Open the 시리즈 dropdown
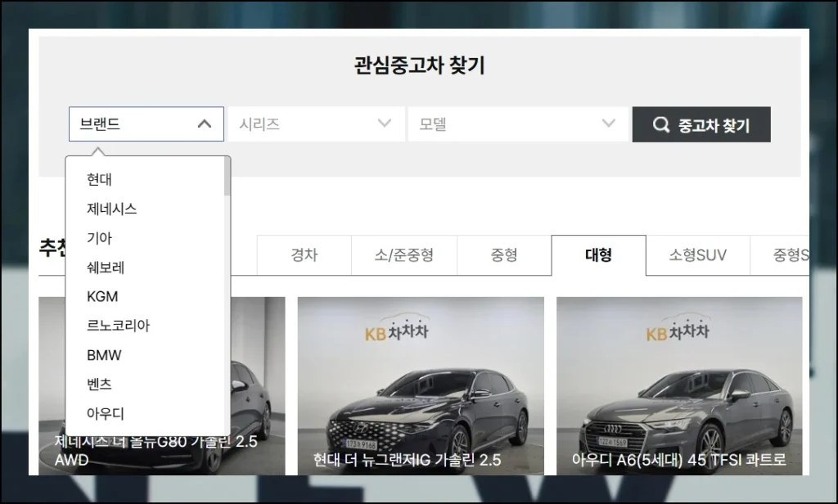Screen dimensions: 838x504 click(317, 124)
